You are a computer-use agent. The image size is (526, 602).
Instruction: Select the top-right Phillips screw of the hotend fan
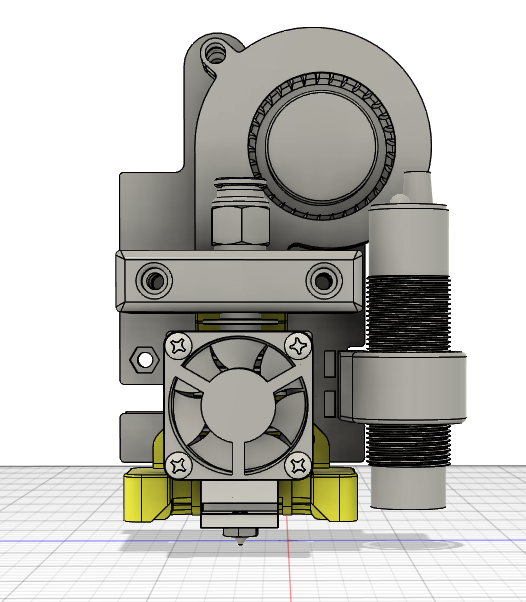click(x=299, y=346)
